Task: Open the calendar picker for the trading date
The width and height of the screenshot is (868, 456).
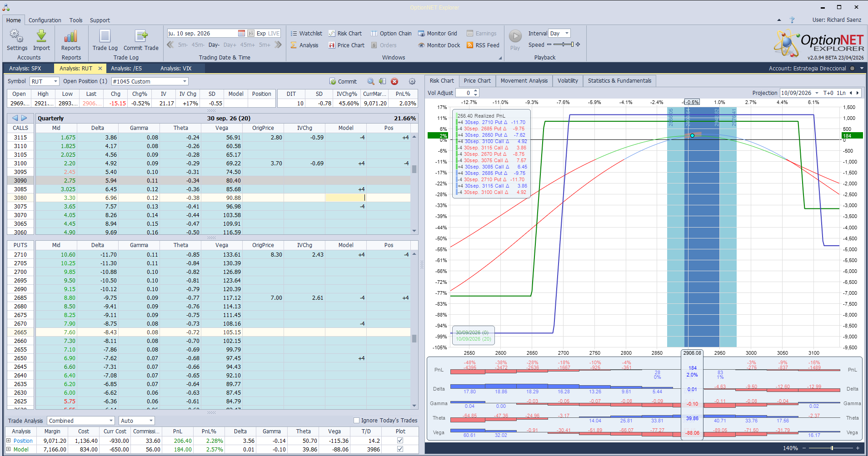Action: [x=241, y=33]
